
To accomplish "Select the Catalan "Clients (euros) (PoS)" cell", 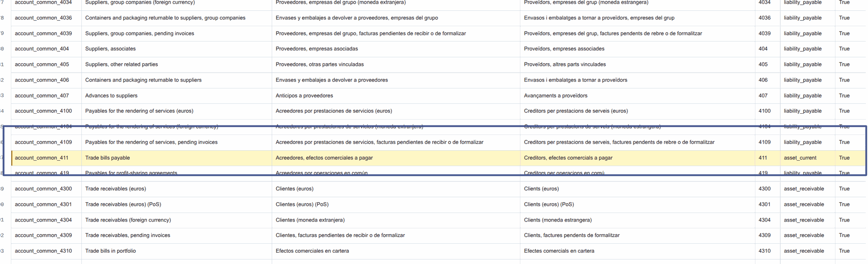I will pyautogui.click(x=548, y=204).
